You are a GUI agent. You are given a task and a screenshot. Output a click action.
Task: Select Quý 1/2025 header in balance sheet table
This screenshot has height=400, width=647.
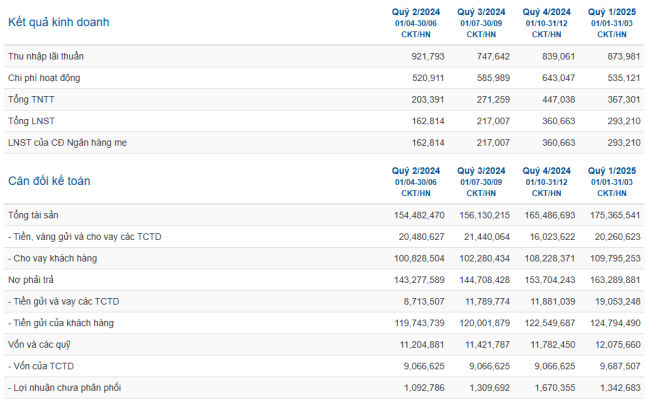612,171
